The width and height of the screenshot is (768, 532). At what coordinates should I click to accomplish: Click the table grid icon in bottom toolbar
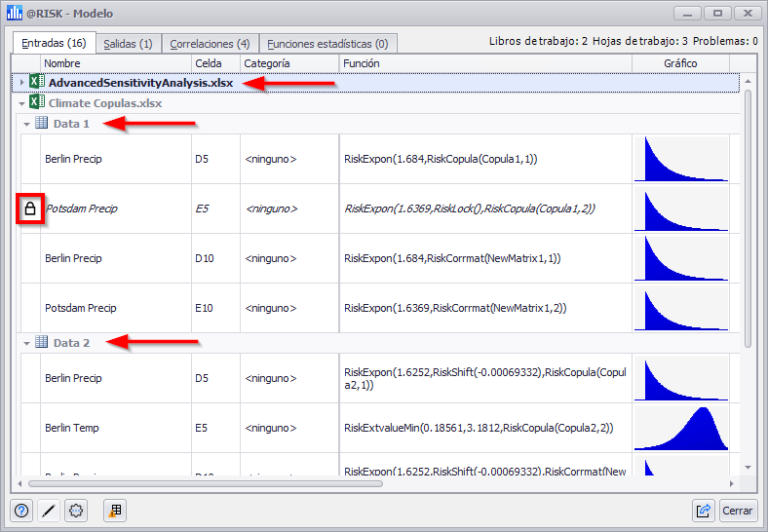point(114,510)
